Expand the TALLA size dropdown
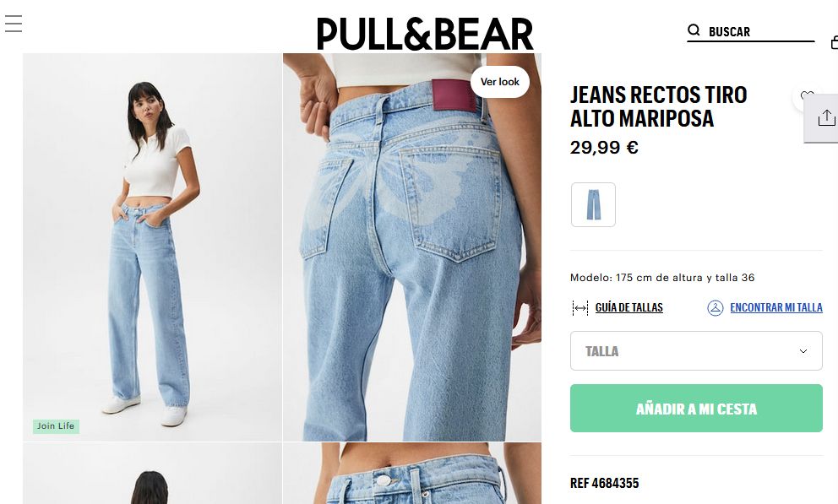Image resolution: width=838 pixels, height=504 pixels. click(696, 350)
